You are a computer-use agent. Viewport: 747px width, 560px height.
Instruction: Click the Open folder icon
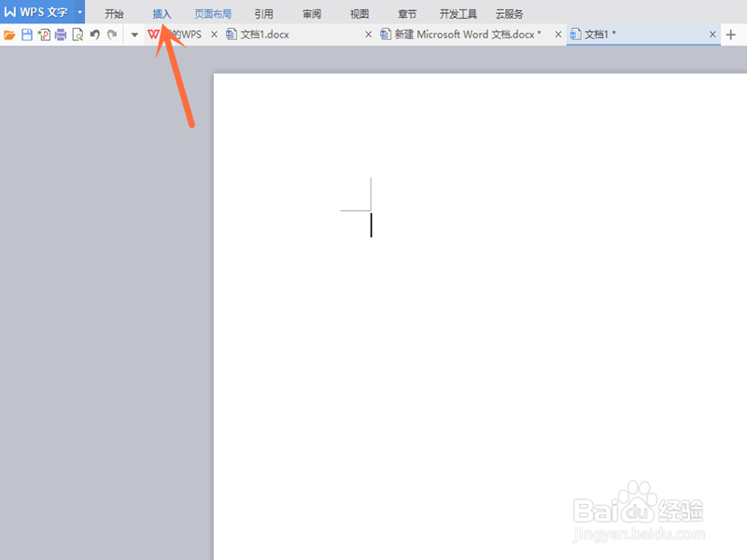tap(9, 35)
